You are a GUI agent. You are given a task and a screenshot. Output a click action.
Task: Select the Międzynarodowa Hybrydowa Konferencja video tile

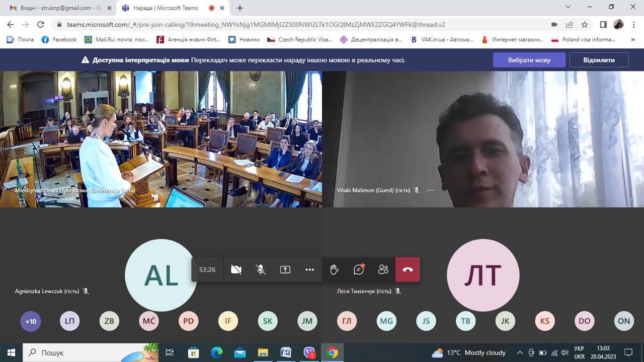pyautogui.click(x=161, y=139)
